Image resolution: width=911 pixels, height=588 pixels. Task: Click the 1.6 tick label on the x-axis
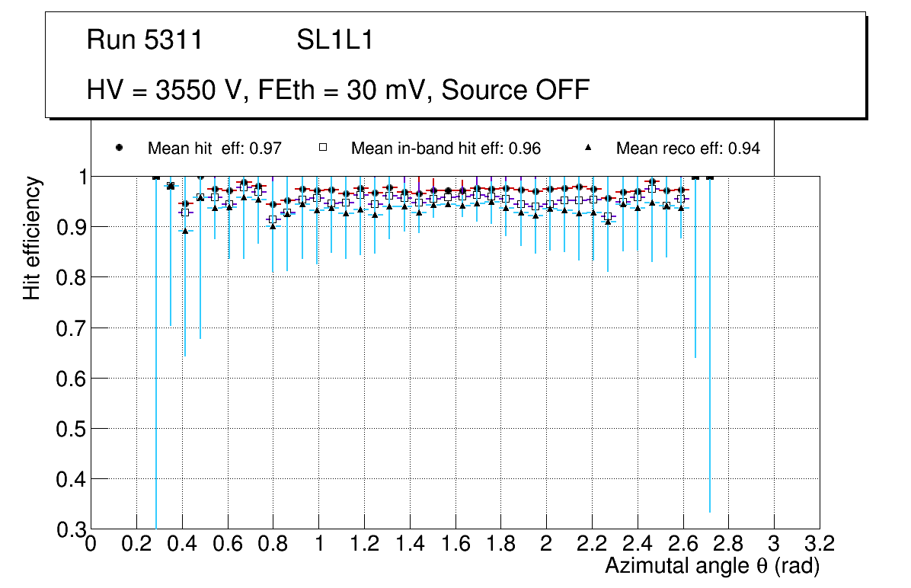coord(455,545)
